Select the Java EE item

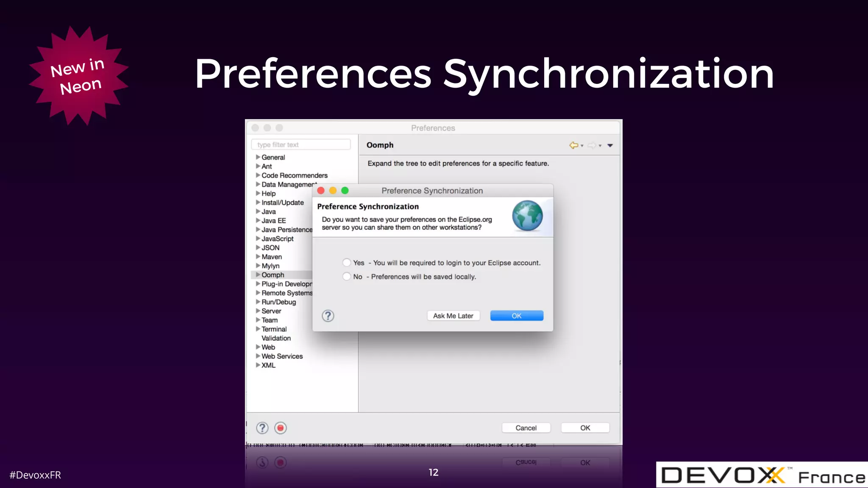tap(273, 221)
